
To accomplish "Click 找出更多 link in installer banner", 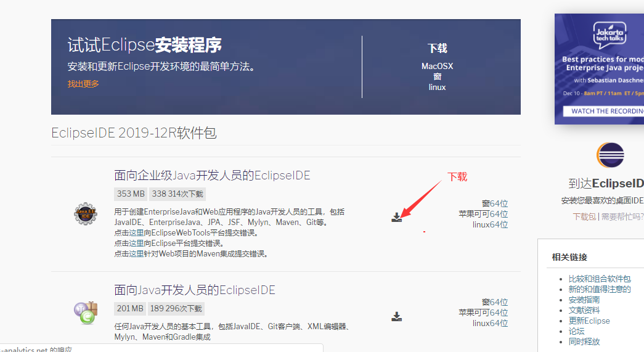I will point(83,84).
